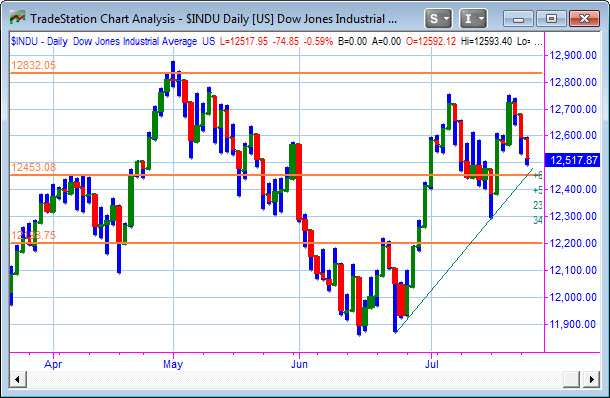The image size is (610, 398).
Task: Click the May label on time axis
Action: (173, 364)
